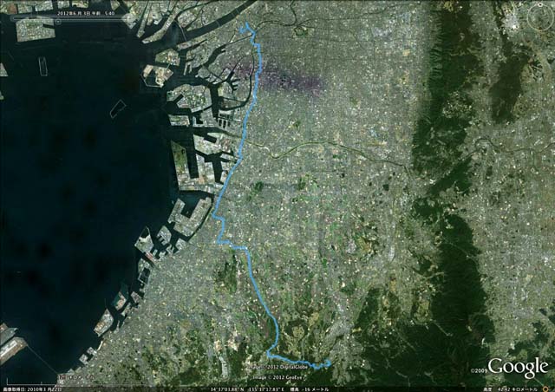Click the ©2009 copyright text beside the Google logo

click(479, 371)
